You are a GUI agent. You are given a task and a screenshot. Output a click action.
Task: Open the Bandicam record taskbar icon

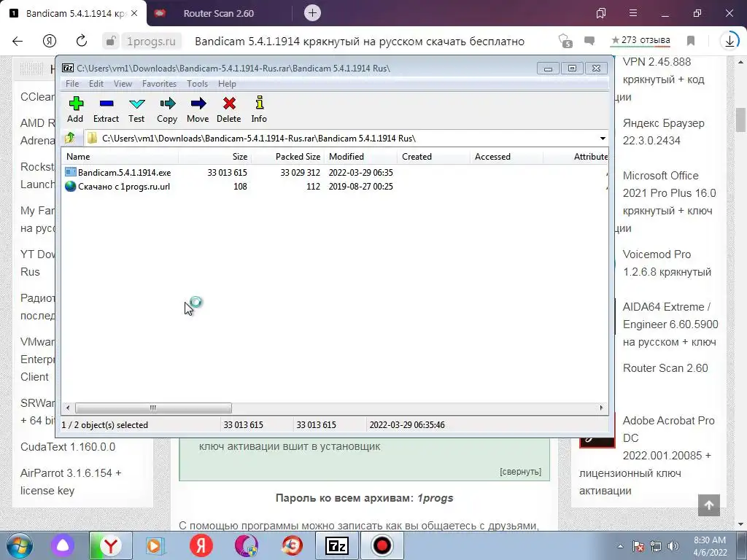coord(382,545)
